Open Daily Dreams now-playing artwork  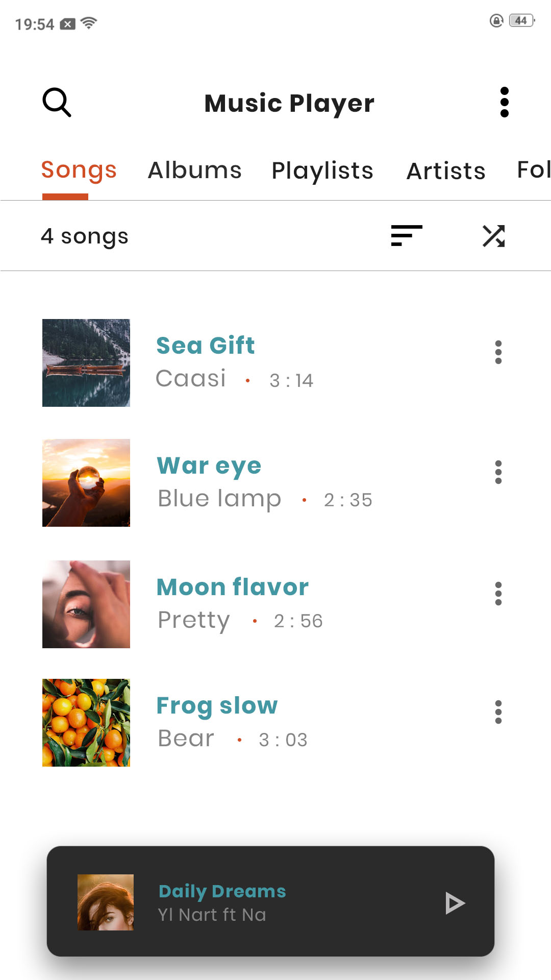coord(106,902)
